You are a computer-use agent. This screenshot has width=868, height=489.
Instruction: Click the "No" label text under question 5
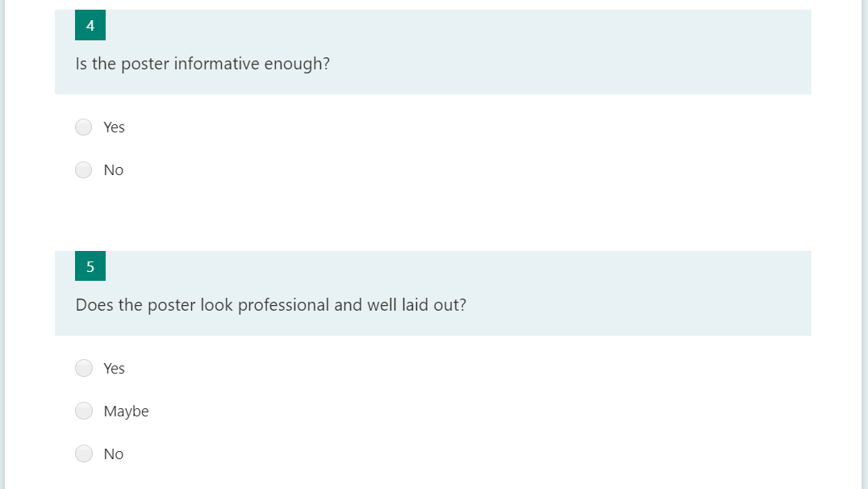(114, 454)
